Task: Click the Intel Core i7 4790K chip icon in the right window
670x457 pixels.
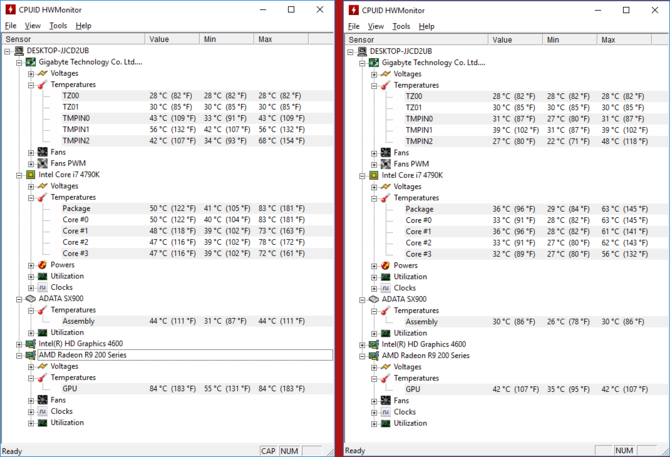Action: coord(374,176)
